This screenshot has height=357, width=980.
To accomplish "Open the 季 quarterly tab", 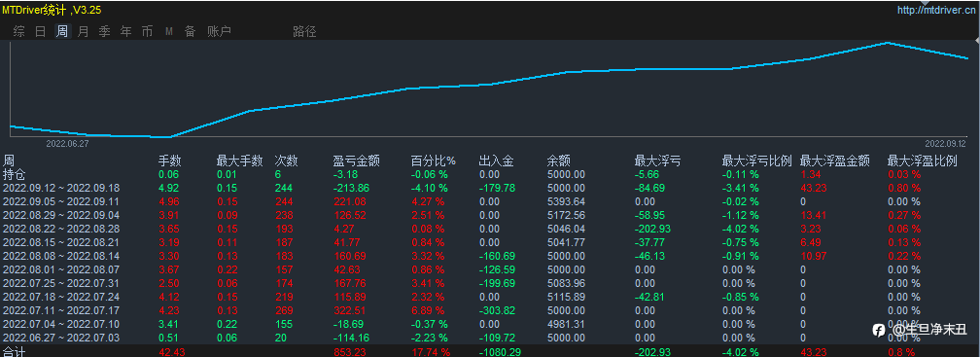I will click(x=104, y=31).
